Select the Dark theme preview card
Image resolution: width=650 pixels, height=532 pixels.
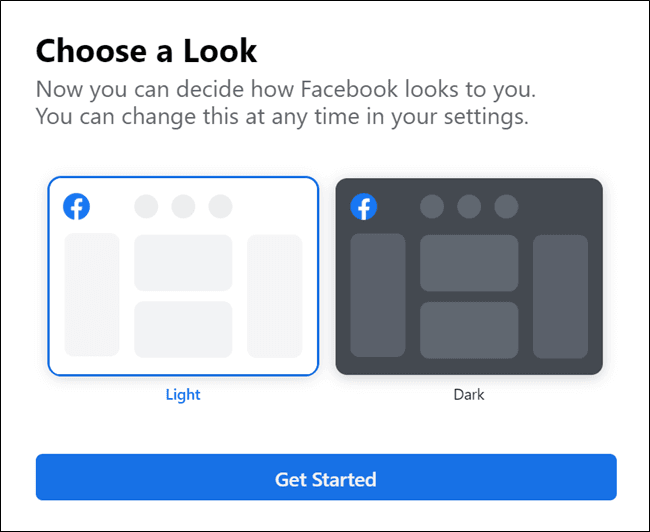tap(469, 275)
